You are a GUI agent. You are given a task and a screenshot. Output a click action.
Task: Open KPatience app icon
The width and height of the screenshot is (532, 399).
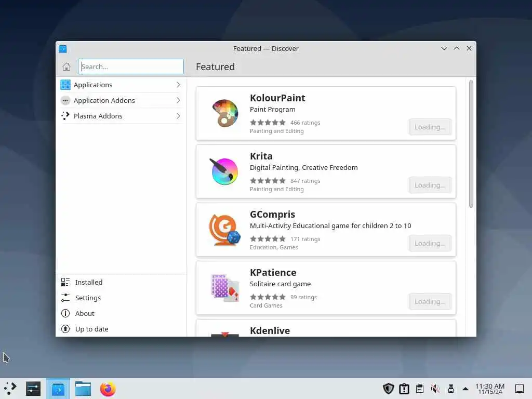pyautogui.click(x=225, y=288)
